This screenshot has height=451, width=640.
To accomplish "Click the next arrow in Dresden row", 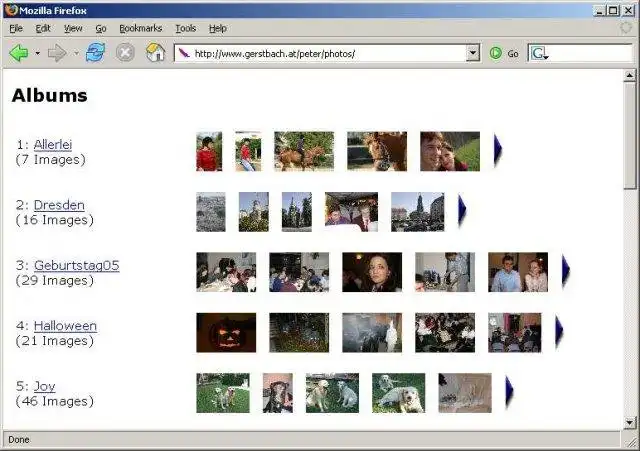I will click(x=462, y=211).
